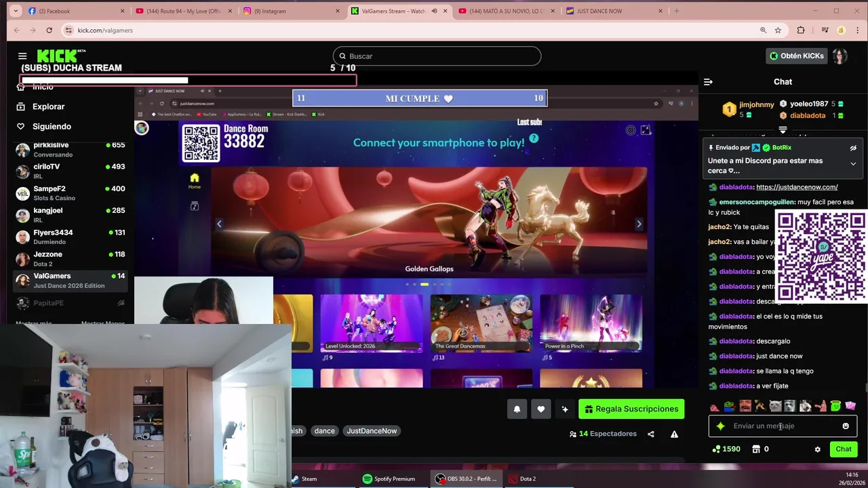Switch to Route 94 YouTube tab
Screen dimensions: 868x488
pos(183,11)
